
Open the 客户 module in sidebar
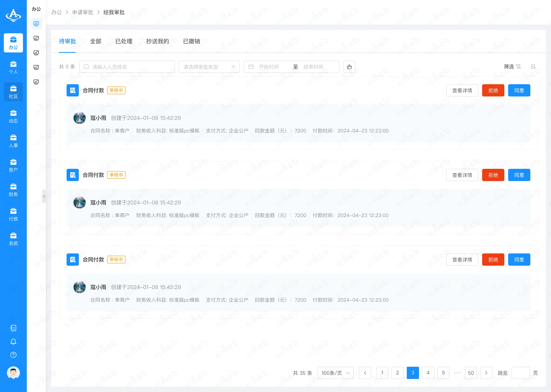point(13,165)
